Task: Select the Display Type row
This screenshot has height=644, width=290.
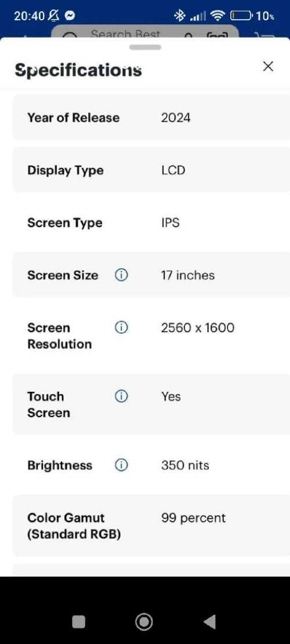Action: tap(151, 170)
